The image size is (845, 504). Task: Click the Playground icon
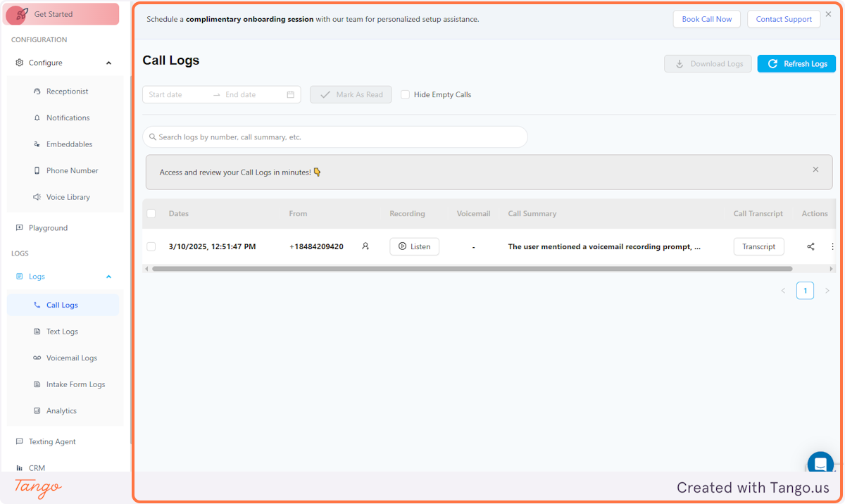19,228
